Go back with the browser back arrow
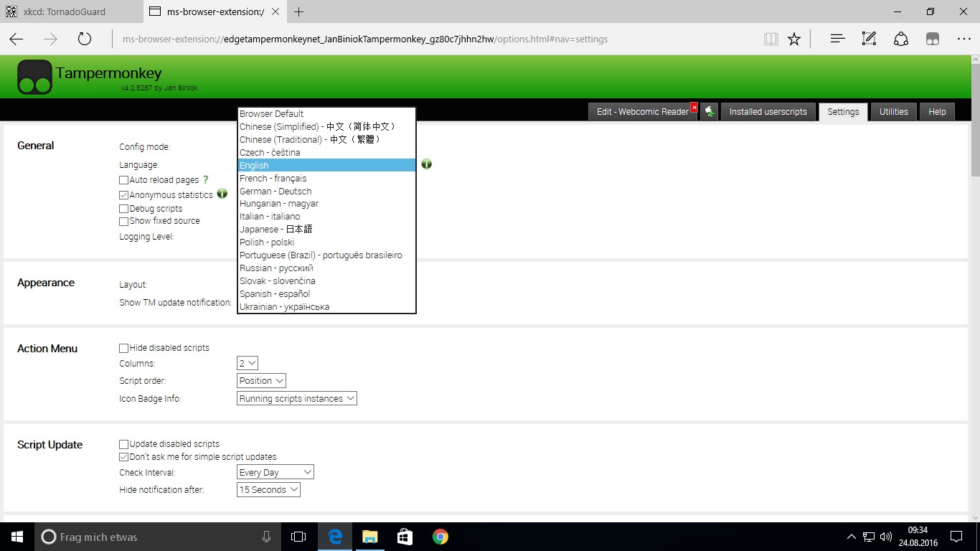The image size is (980, 551). pyautogui.click(x=16, y=39)
